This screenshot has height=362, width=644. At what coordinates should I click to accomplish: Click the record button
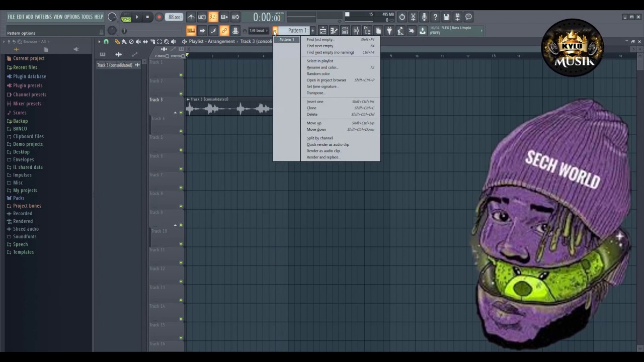pyautogui.click(x=159, y=17)
